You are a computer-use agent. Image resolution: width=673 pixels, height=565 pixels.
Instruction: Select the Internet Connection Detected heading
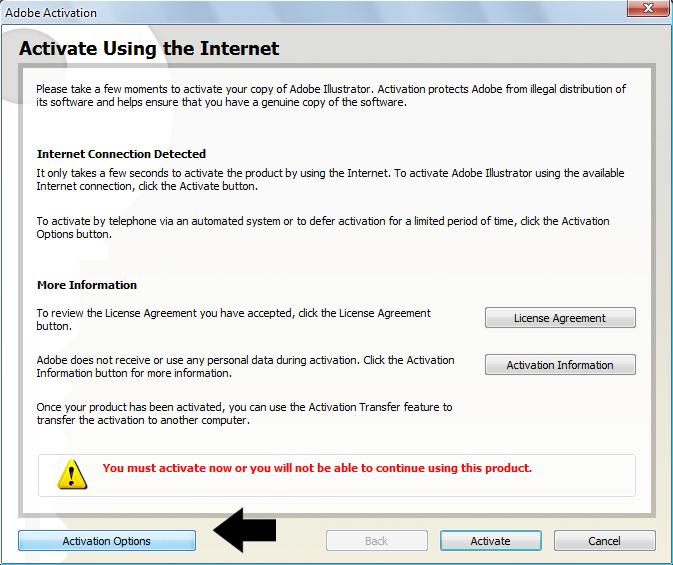[121, 154]
